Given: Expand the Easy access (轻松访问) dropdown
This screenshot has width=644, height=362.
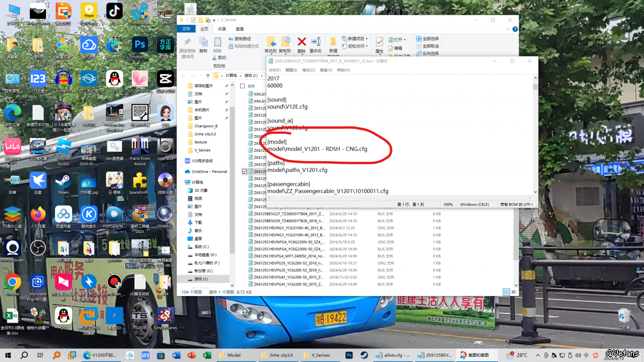Looking at the screenshot, I should [367, 46].
